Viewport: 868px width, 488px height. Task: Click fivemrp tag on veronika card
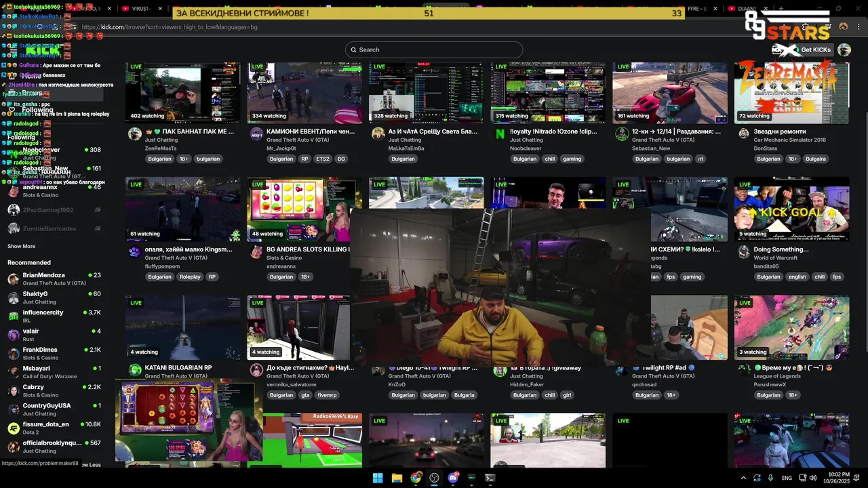[327, 394]
